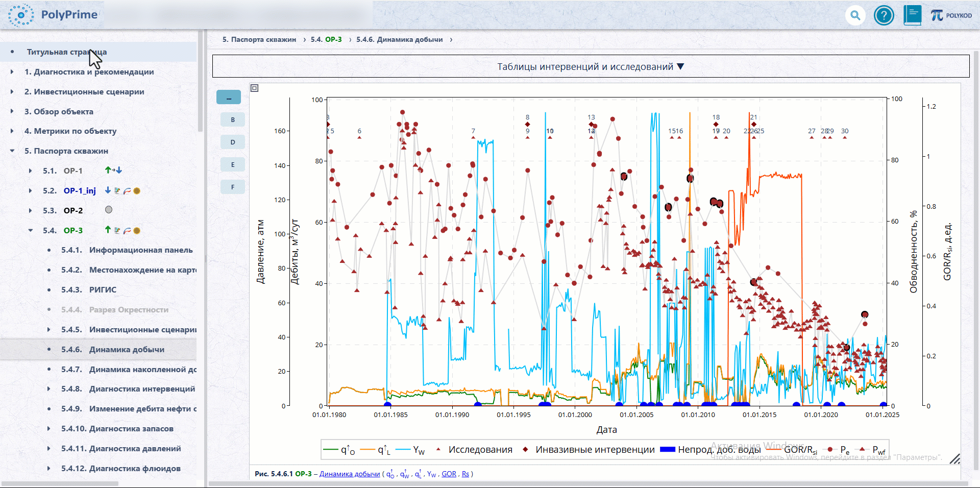Toggle Инвазивные интервенции legend entry
The width and height of the screenshot is (980, 488).
(x=588, y=450)
